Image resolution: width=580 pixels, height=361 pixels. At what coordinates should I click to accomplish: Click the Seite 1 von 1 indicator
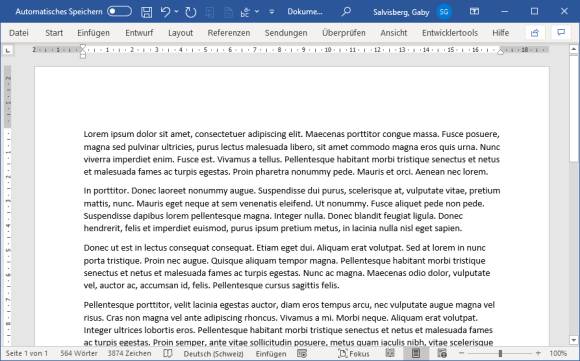point(27,353)
